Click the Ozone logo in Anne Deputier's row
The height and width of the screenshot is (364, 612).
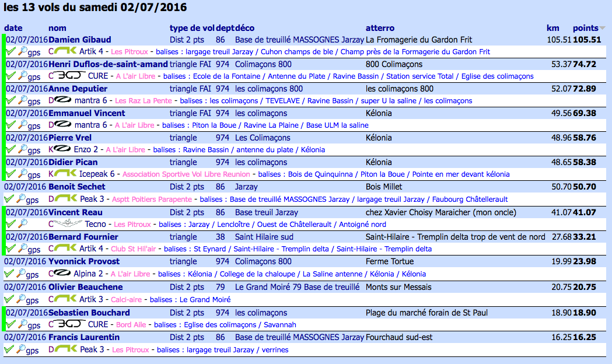(63, 100)
